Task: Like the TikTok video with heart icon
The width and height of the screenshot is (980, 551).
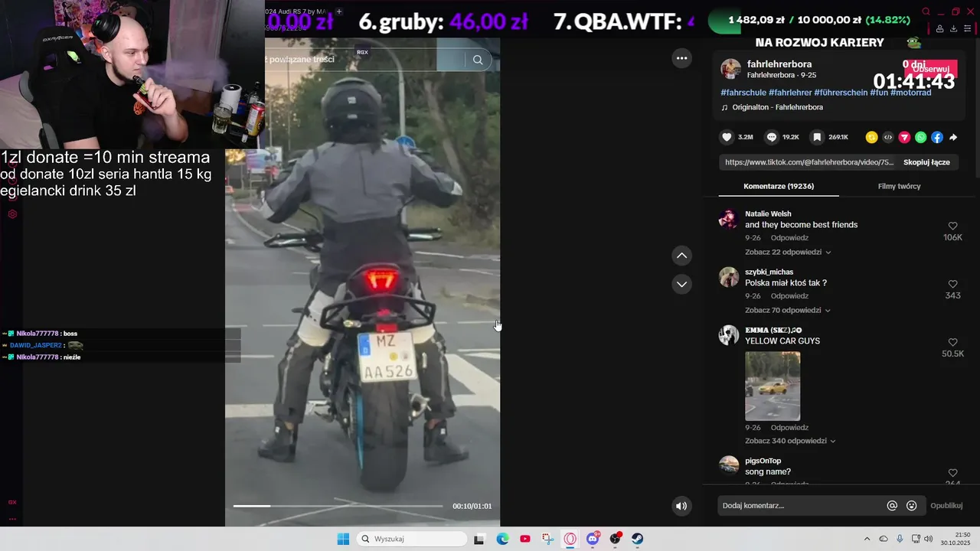Action: (727, 137)
